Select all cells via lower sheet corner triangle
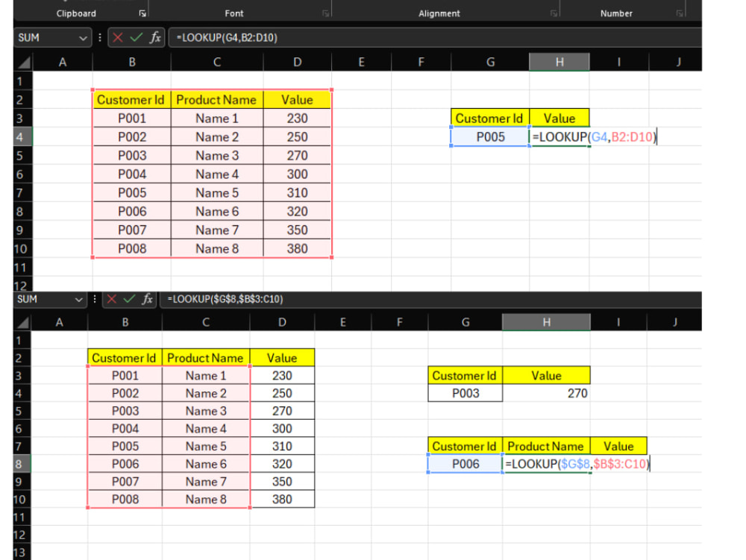 [23, 323]
